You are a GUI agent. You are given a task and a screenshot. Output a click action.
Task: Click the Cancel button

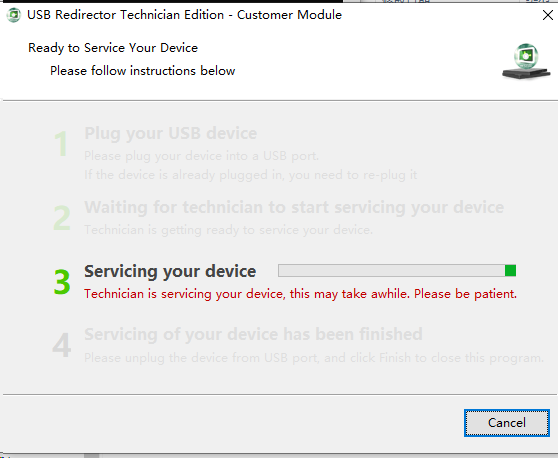507,423
